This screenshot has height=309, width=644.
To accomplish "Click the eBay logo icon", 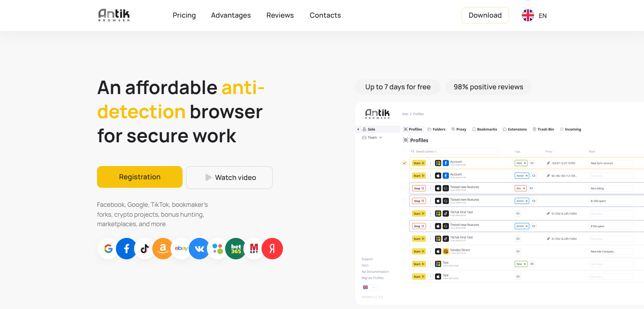I will point(181,249).
